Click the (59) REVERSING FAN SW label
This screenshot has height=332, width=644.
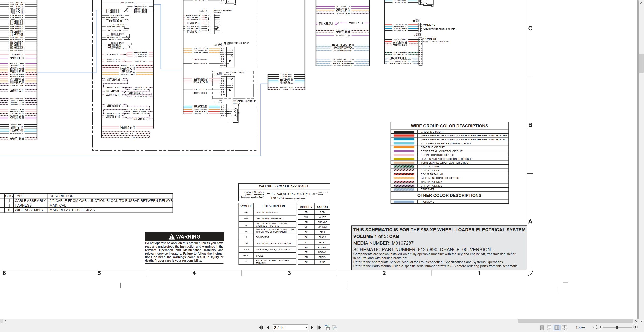[x=234, y=72]
